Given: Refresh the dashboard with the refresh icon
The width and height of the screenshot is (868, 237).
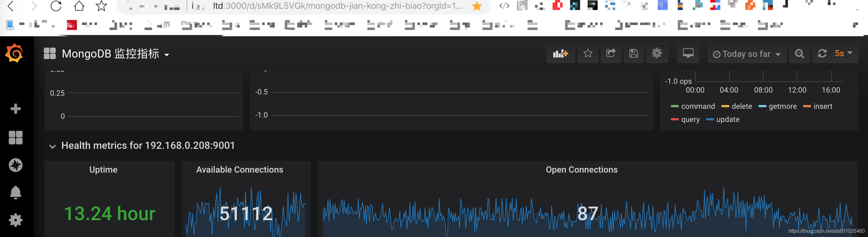Looking at the screenshot, I should pos(822,53).
